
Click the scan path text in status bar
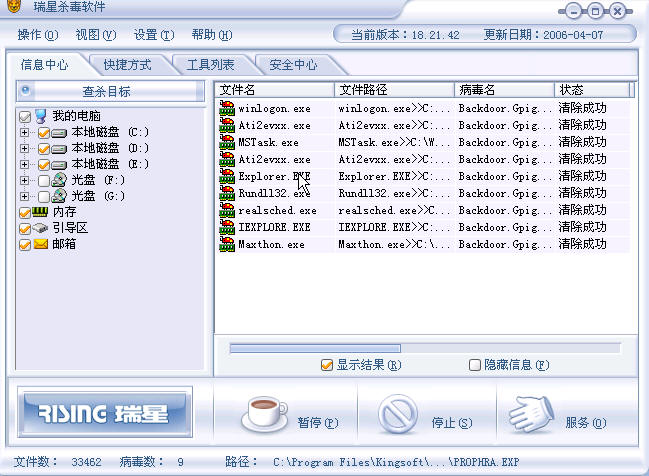click(396, 462)
